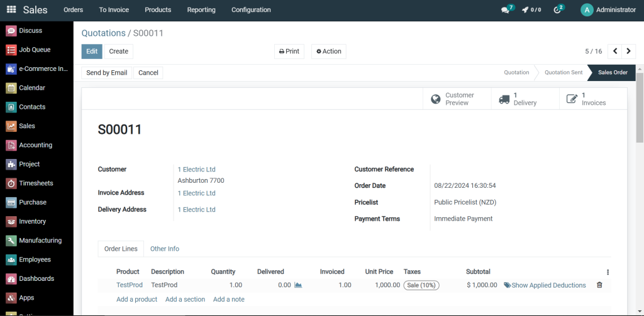
Task: Switch to the Other Info tab
Action: coord(164,249)
